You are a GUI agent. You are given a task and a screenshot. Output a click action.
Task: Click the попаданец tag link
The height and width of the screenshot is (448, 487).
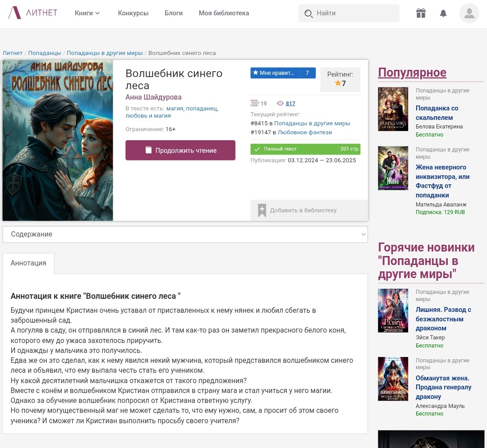tap(201, 108)
